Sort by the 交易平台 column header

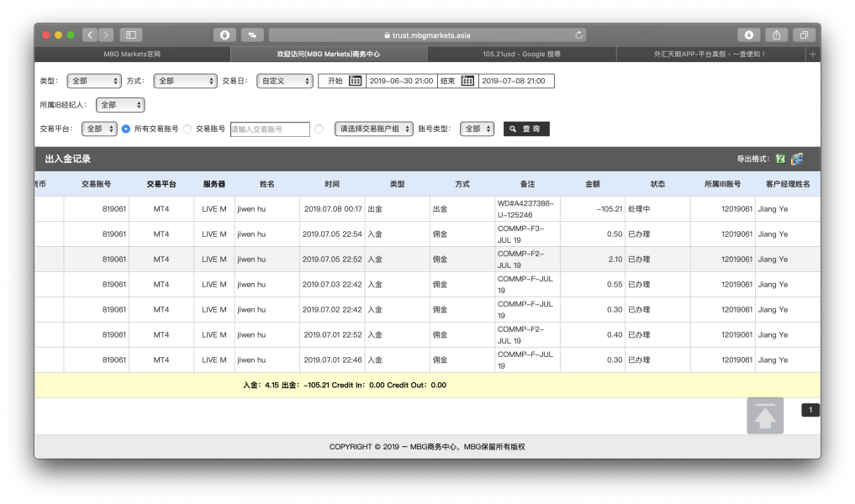coord(161,184)
